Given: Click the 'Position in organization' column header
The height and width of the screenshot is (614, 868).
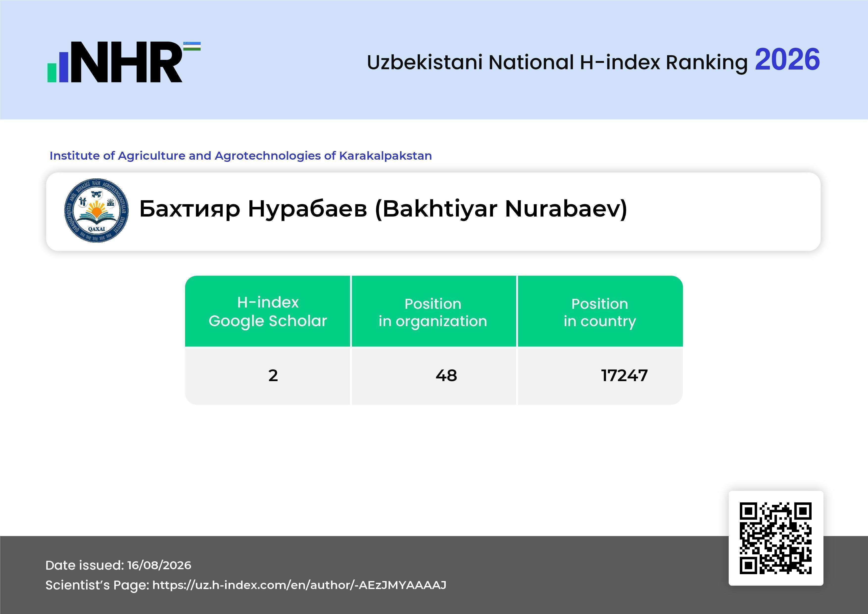Looking at the screenshot, I should click(434, 311).
